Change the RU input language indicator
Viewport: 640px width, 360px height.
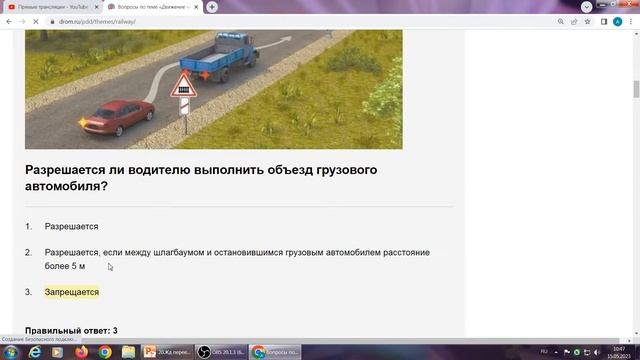tap(544, 352)
